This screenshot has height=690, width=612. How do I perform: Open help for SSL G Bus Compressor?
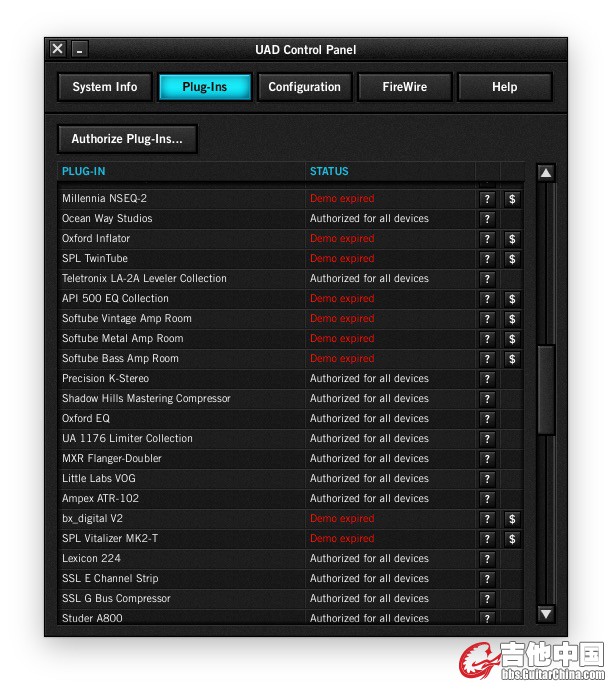[x=487, y=599]
